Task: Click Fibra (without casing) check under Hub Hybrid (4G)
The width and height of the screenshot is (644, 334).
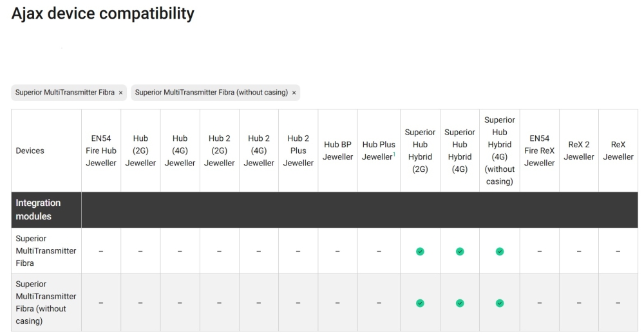Action: [x=460, y=302]
